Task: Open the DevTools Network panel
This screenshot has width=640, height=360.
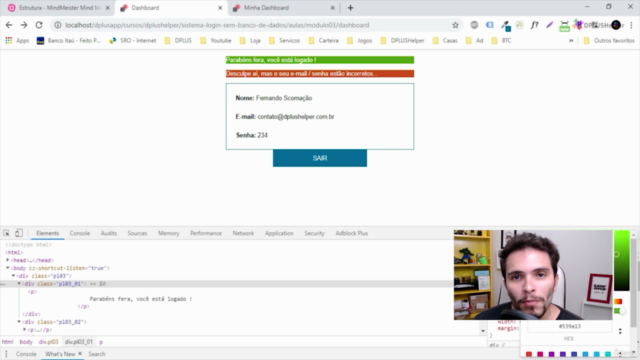Action: [x=243, y=233]
